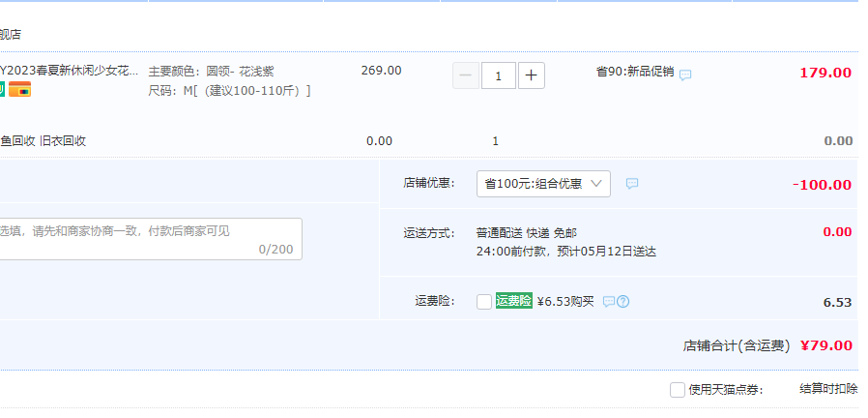Click the comment icon next to ¥6.53购买
The height and width of the screenshot is (418, 868).
pyautogui.click(x=608, y=302)
